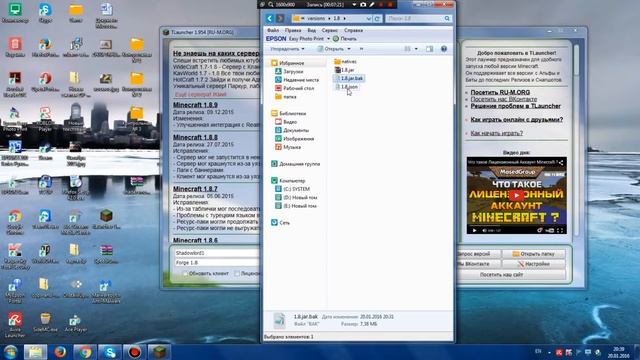
Task: Select Сеть in navigation pane
Action: (x=280, y=223)
